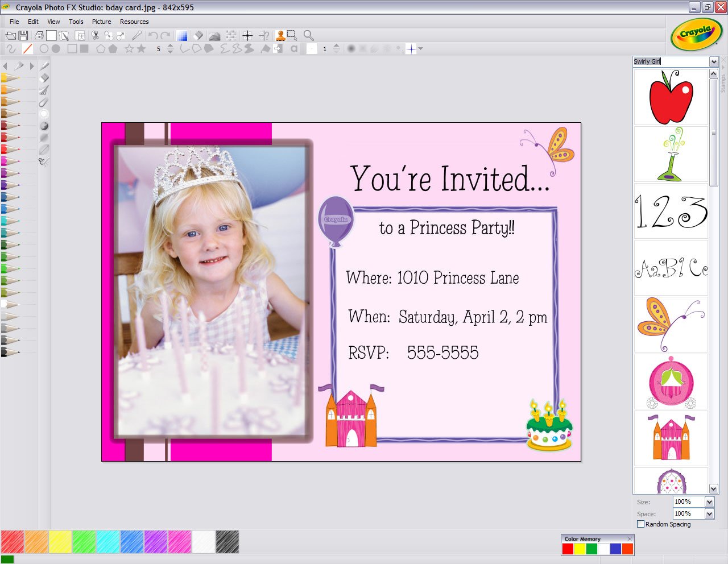
Task: Select the Eraser tool in the toolbar
Action: point(197,35)
